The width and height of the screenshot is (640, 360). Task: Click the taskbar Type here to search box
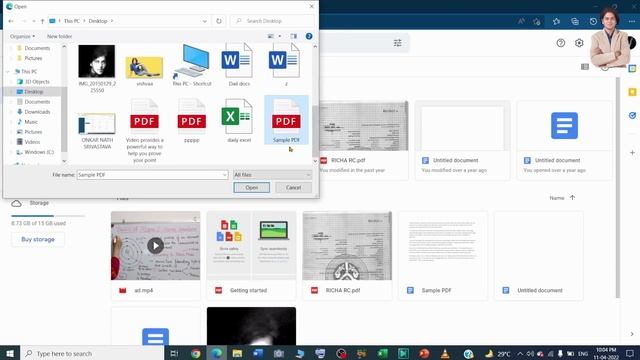(x=92, y=353)
